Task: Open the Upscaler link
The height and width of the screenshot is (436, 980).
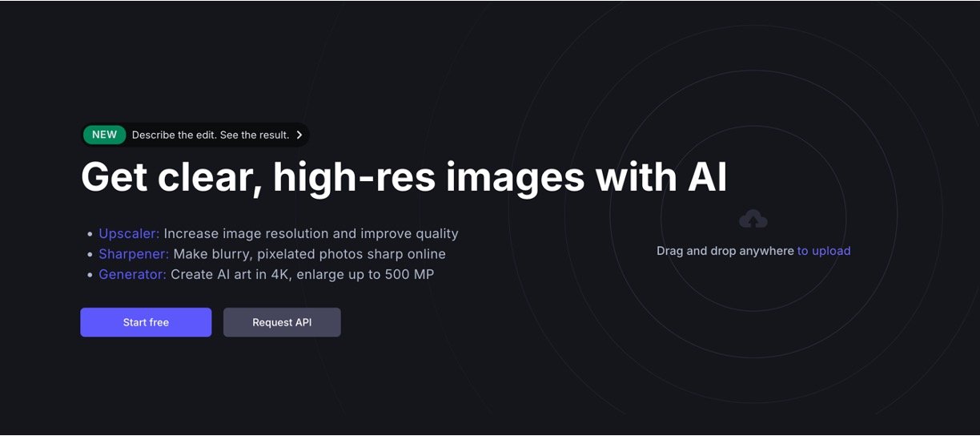Action: tap(129, 234)
